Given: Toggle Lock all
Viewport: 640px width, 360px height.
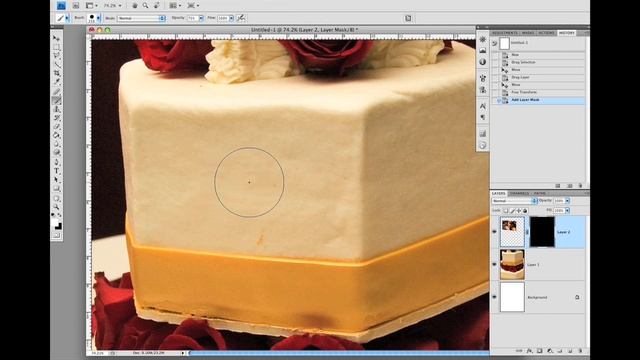Looking at the screenshot, I should point(525,211).
